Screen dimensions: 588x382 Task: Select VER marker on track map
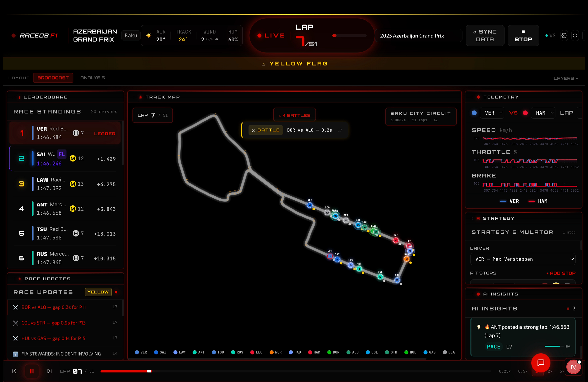click(330, 256)
